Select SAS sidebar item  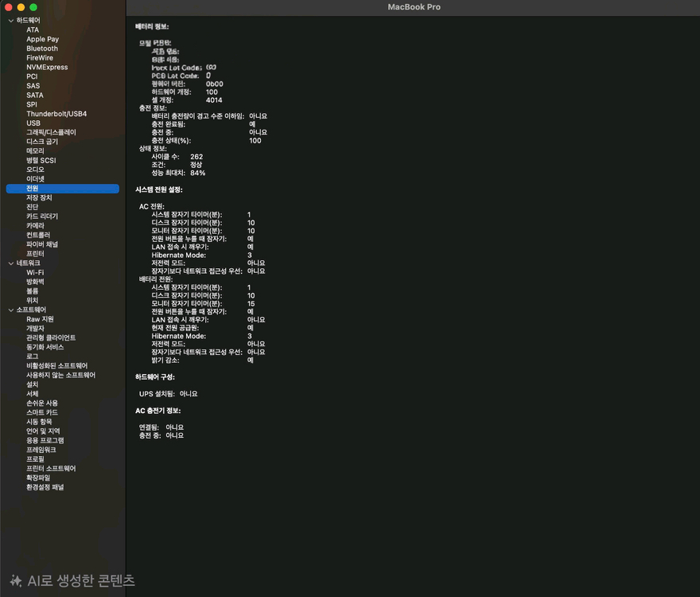(x=33, y=86)
